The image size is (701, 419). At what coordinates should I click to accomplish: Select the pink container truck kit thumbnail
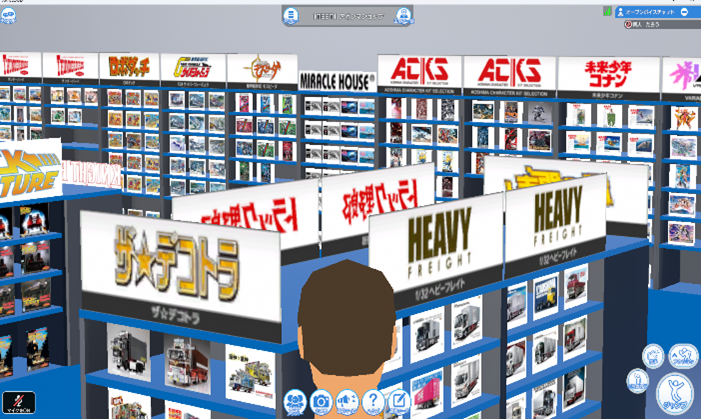(427, 393)
